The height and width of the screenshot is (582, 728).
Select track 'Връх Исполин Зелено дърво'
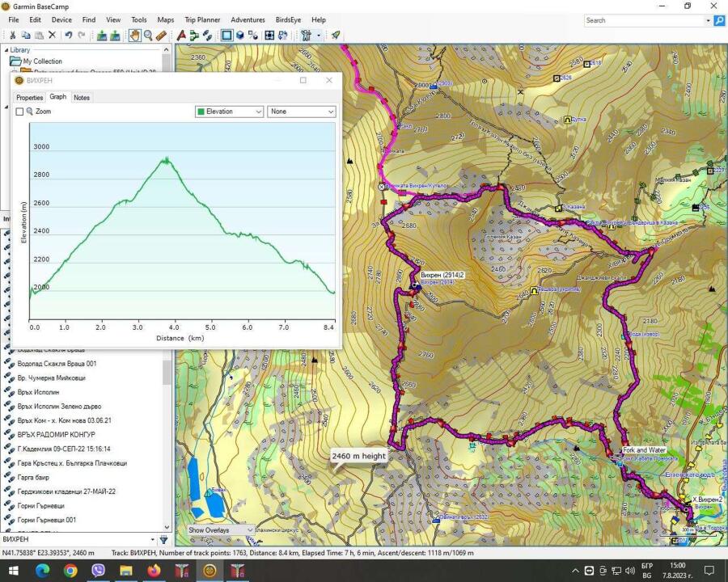coord(59,406)
